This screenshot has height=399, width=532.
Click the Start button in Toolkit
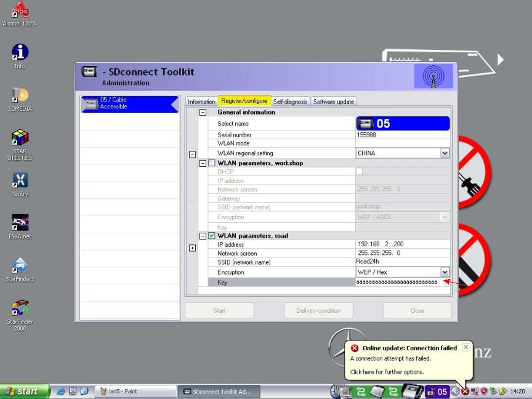click(219, 310)
